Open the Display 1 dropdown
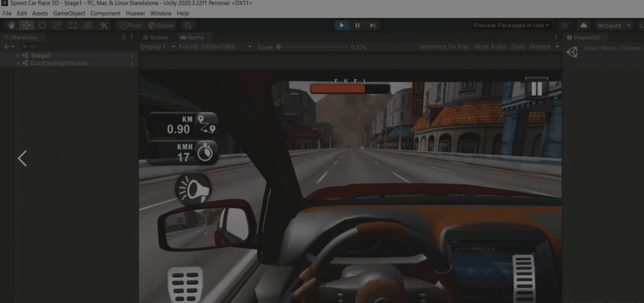Screen dimensions: 644x303 pyautogui.click(x=158, y=47)
